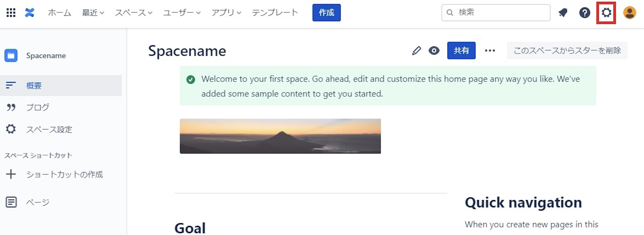Toggle page watching with the eye icon
This screenshot has height=235, width=644.
point(434,50)
